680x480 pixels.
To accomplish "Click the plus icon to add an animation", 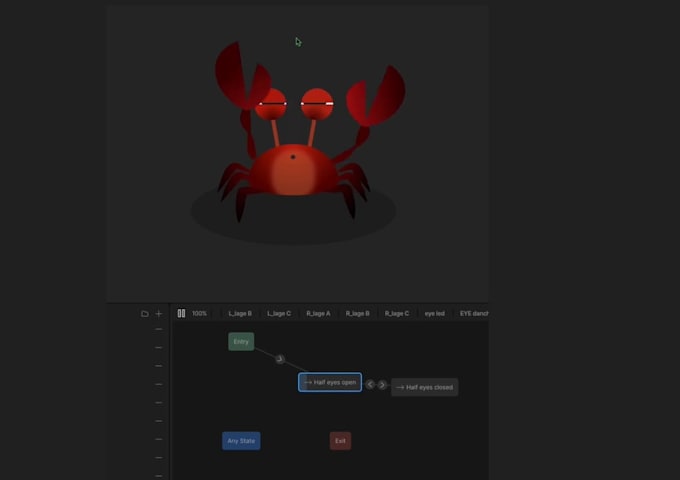I will pos(159,313).
